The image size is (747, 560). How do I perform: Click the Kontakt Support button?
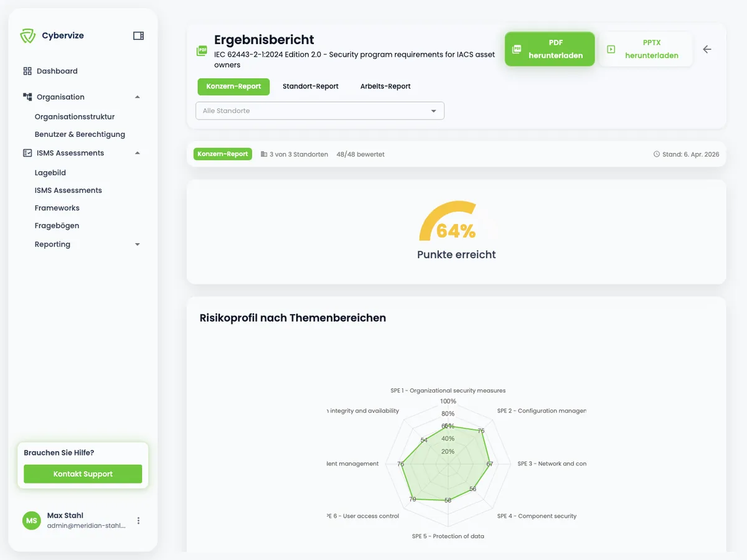[82, 474]
